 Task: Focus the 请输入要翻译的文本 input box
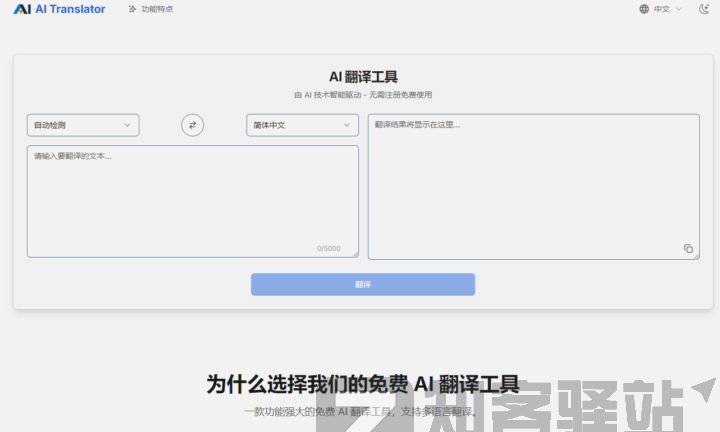point(193,202)
